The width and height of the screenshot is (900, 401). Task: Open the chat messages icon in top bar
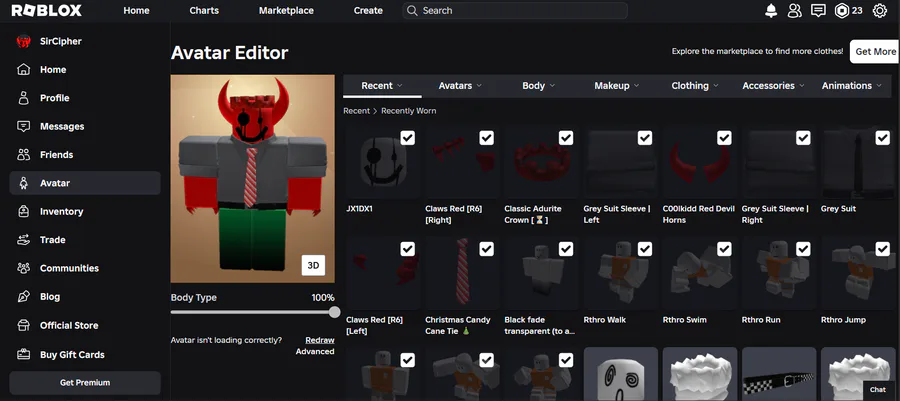pos(818,10)
